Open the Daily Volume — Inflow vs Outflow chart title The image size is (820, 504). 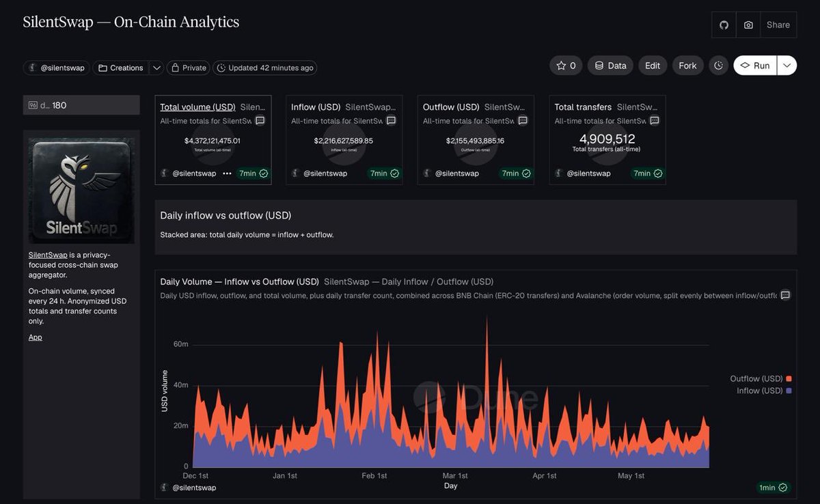click(239, 281)
